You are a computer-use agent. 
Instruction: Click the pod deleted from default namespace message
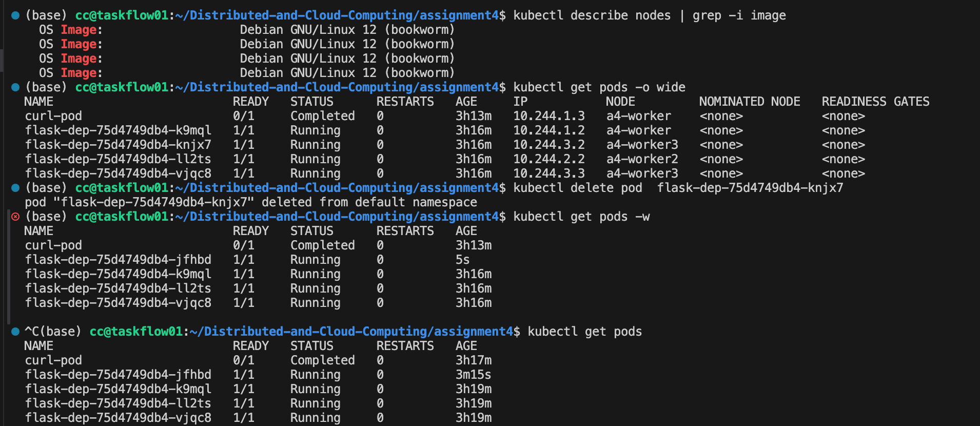click(251, 202)
